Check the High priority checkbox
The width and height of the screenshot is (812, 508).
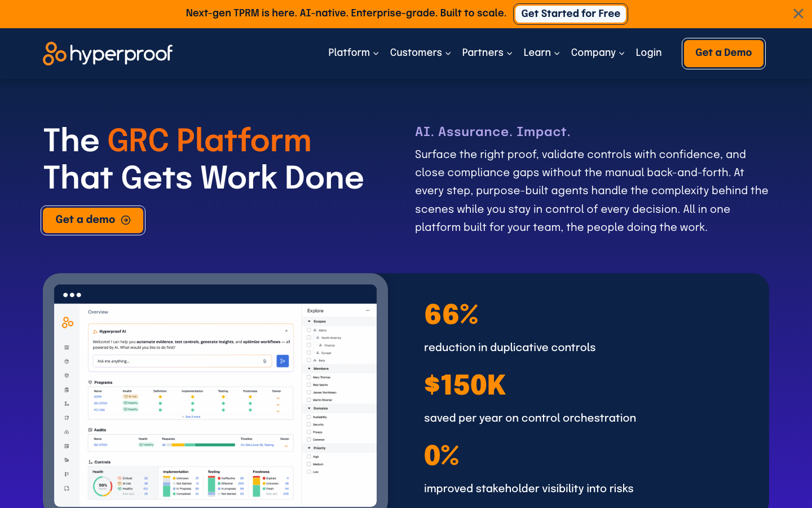(308, 457)
